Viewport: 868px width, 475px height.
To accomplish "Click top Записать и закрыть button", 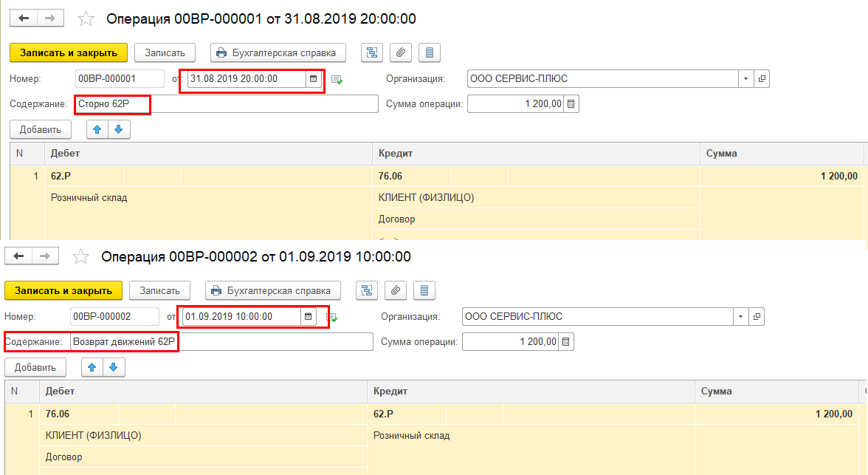I will point(69,52).
